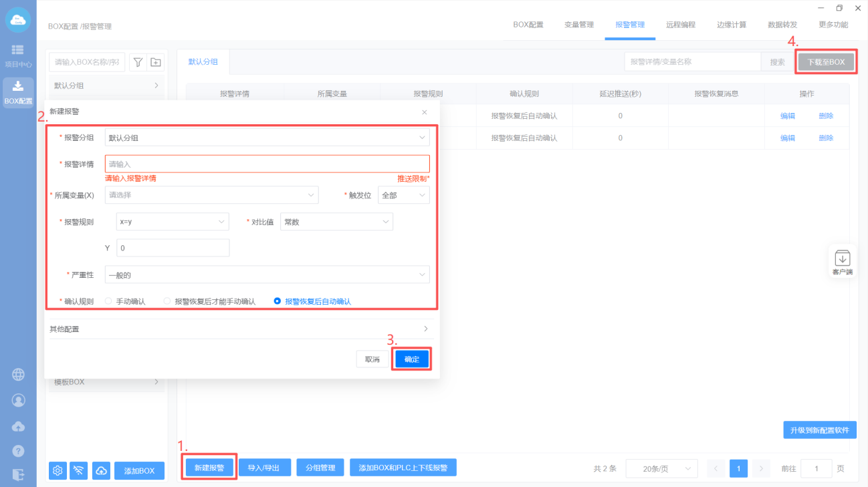Open the user account icon in the sidebar
The width and height of the screenshot is (868, 487).
point(19,400)
